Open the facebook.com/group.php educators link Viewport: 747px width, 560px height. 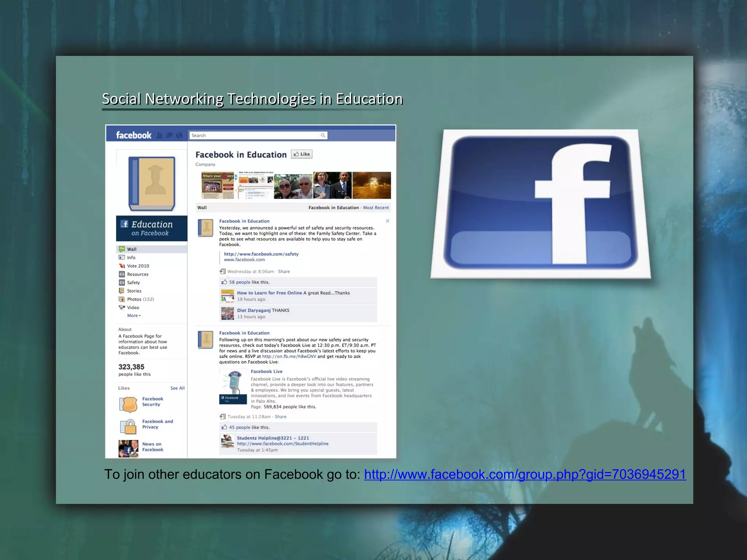pyautogui.click(x=525, y=474)
